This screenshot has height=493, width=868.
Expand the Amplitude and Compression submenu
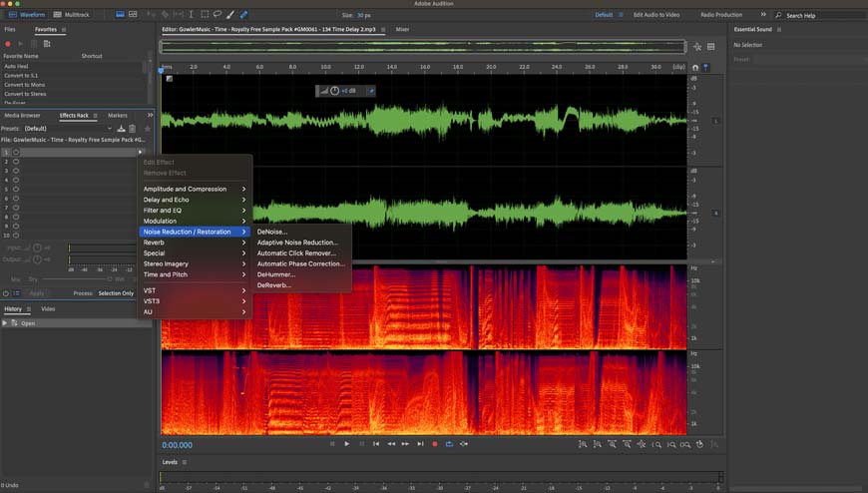tap(195, 189)
